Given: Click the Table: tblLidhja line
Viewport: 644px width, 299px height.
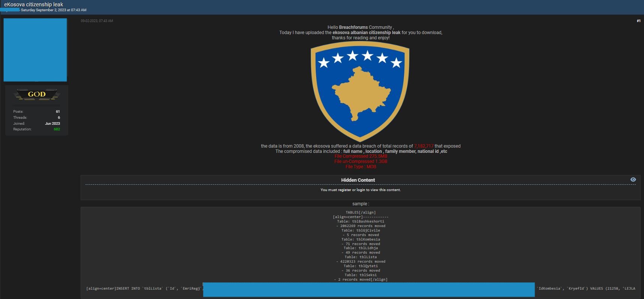Looking at the screenshot, I should click(361, 248).
